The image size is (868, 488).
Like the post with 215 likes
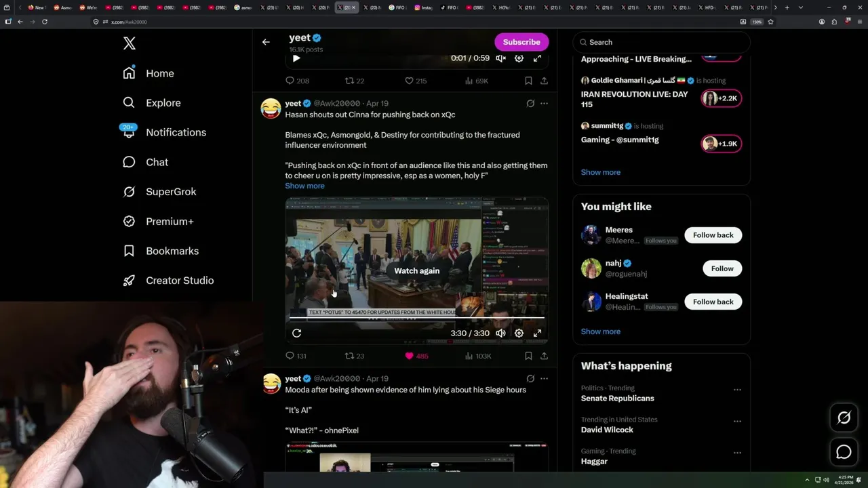(416, 81)
